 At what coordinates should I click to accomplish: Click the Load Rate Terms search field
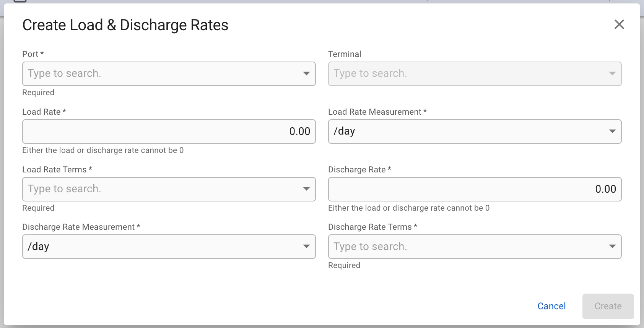(x=161, y=189)
